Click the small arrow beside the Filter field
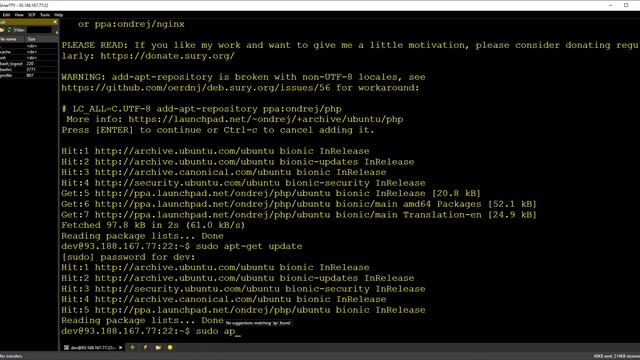Screen dimensions: 640x360 click(x=57, y=32)
